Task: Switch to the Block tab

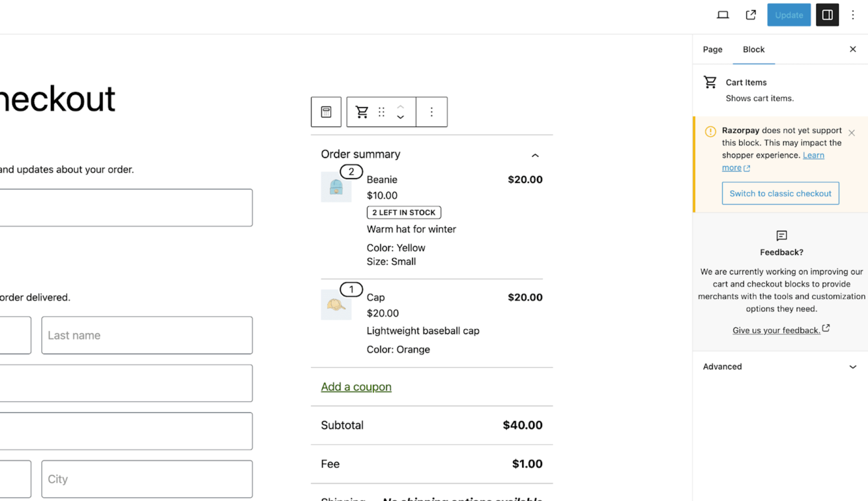Action: pyautogui.click(x=753, y=50)
